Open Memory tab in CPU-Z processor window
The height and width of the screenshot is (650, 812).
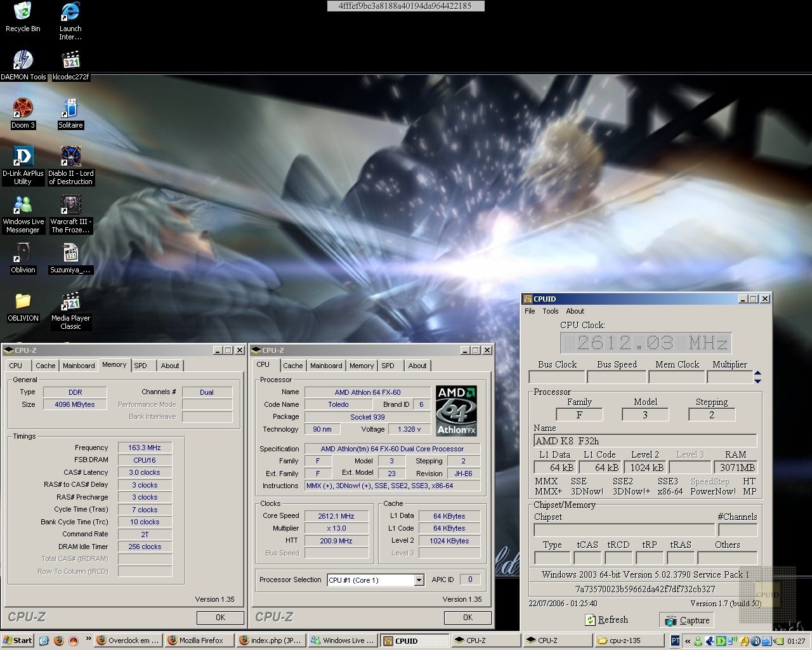coord(362,366)
